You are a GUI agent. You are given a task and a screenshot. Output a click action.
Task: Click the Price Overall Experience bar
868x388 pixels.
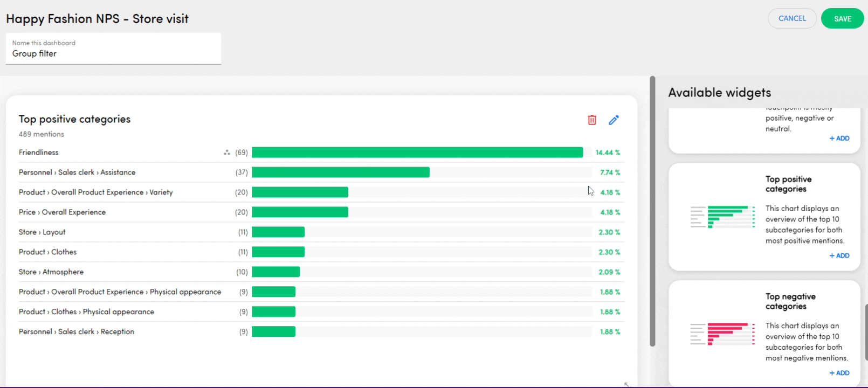(300, 212)
